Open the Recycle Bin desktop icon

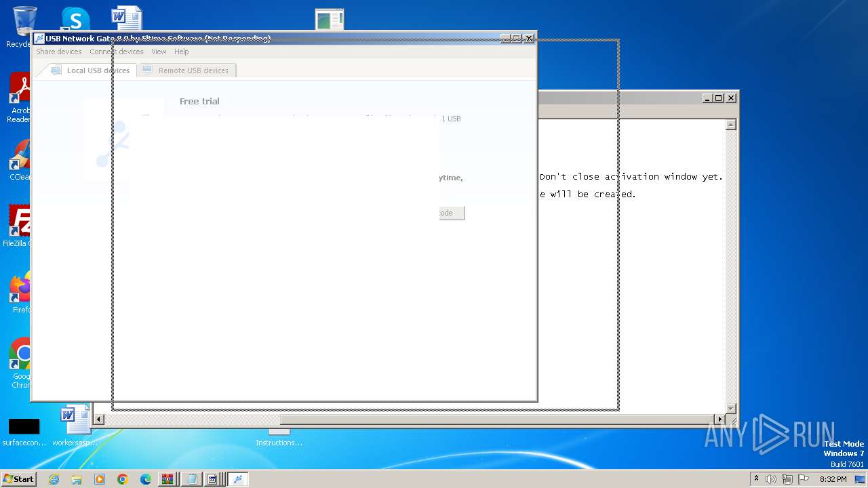tap(20, 27)
